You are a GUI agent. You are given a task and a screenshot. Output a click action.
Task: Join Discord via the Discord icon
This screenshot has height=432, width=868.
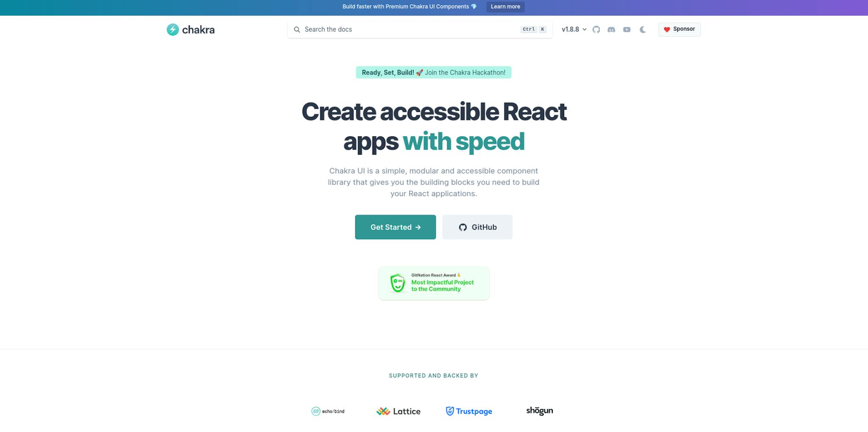(x=611, y=29)
